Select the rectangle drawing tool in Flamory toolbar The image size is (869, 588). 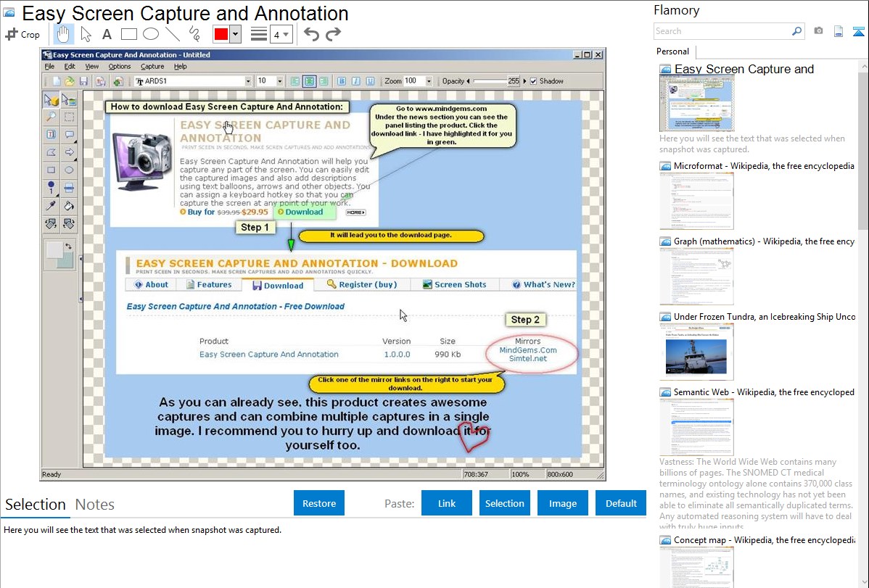pyautogui.click(x=128, y=34)
